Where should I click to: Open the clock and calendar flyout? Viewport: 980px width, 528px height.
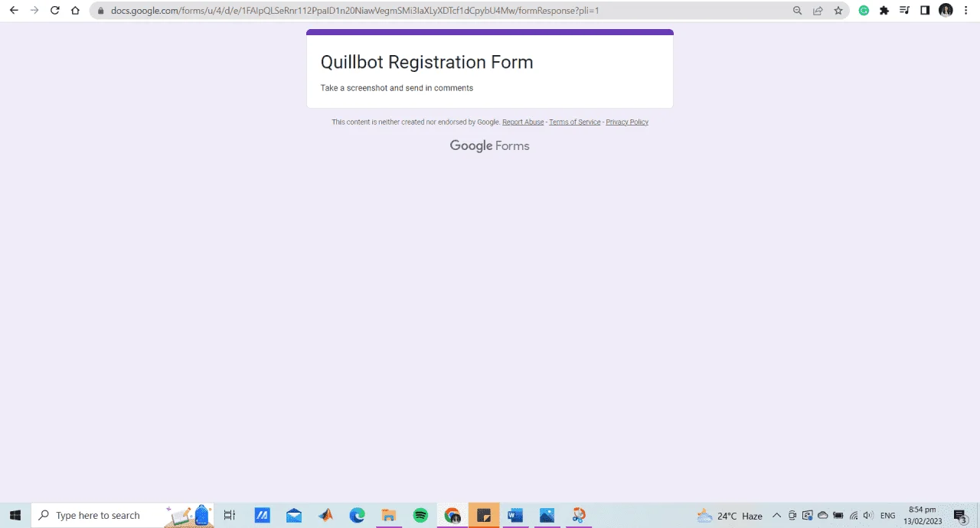pyautogui.click(x=923, y=515)
